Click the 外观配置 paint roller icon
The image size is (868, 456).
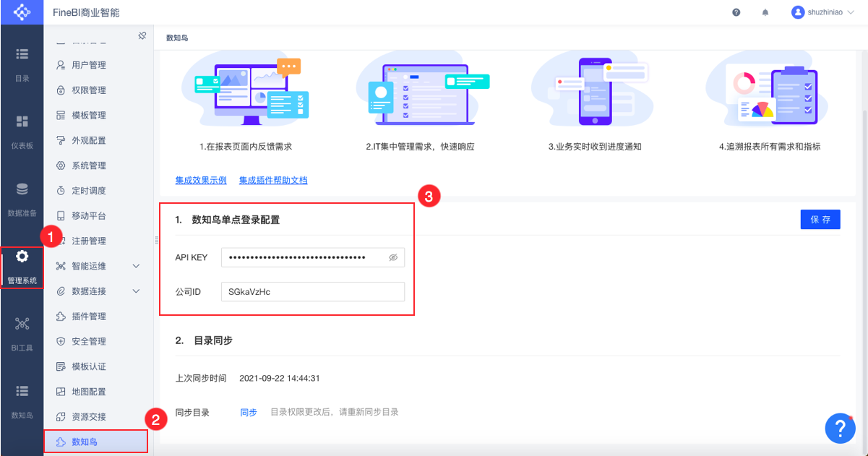61,140
